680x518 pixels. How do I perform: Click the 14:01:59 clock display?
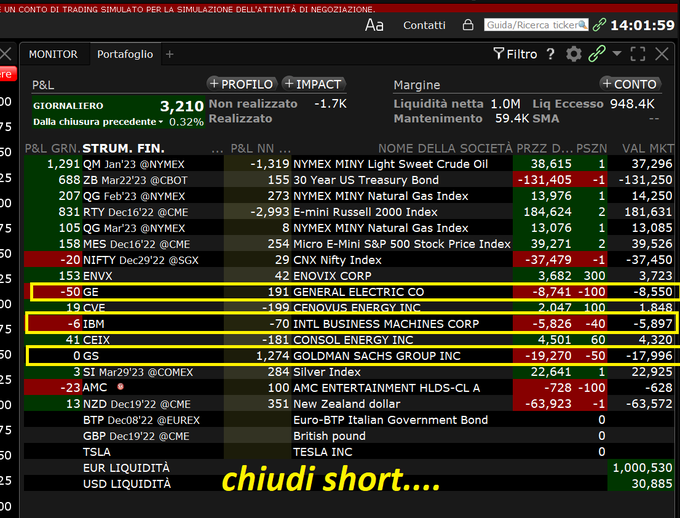click(642, 25)
